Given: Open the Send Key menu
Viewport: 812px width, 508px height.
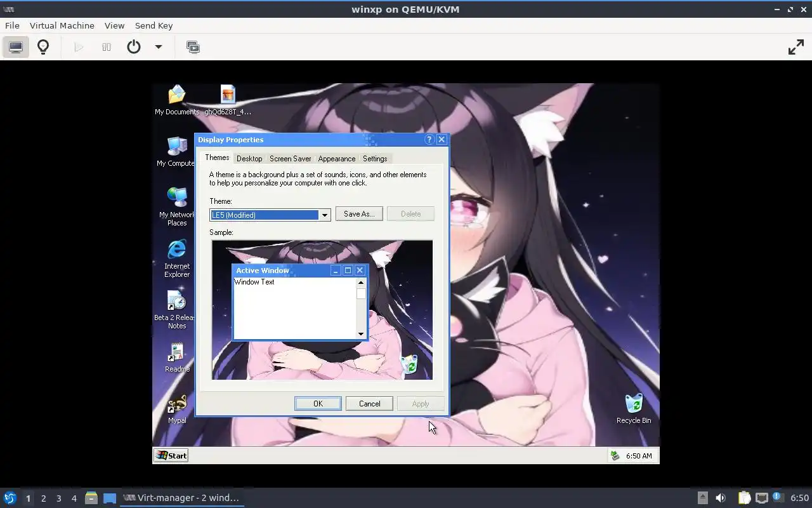Looking at the screenshot, I should (x=154, y=25).
